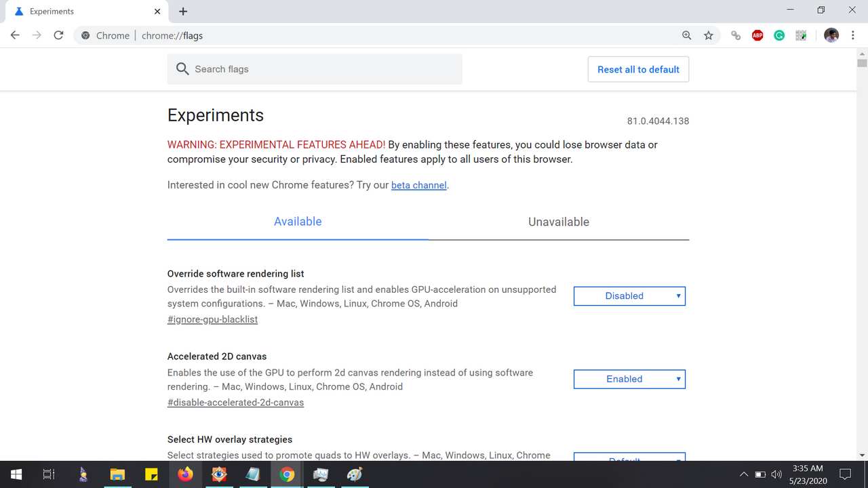The width and height of the screenshot is (868, 488).
Task: Open Task View on the taskbar
Action: [49, 474]
